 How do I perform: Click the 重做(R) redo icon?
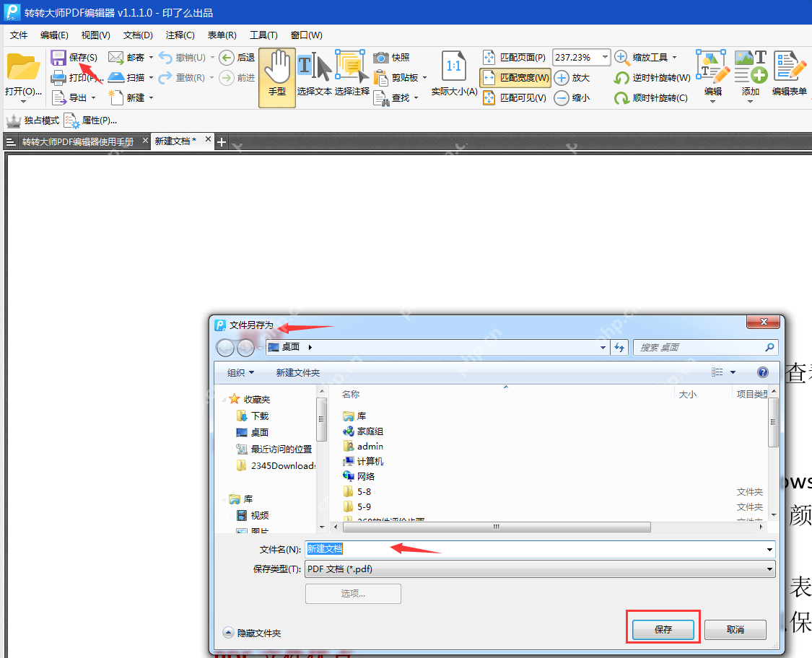click(x=165, y=78)
